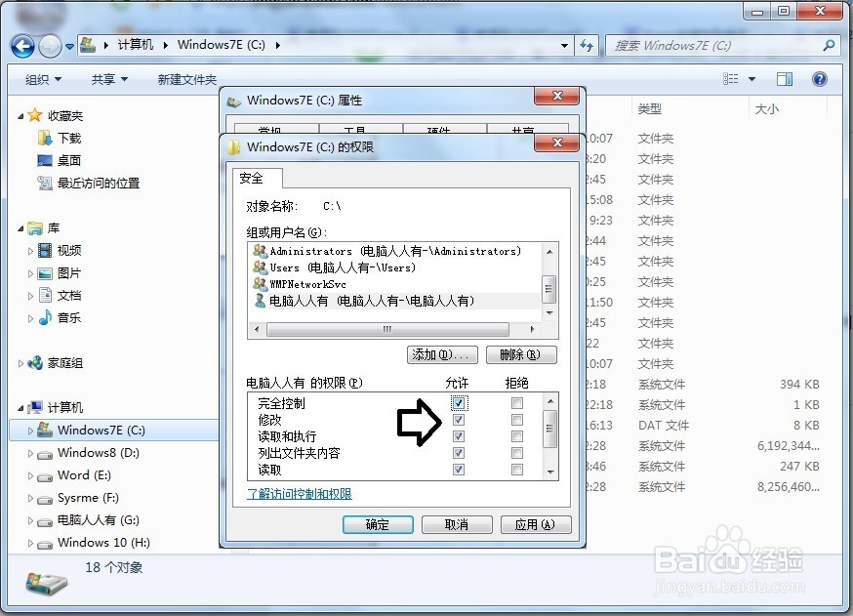Open the 组织 menu

pyautogui.click(x=43, y=79)
